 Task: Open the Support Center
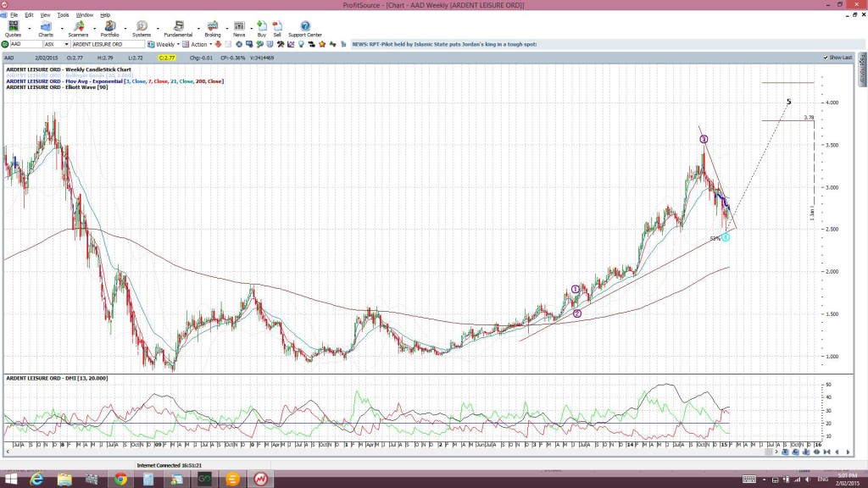coord(305,29)
